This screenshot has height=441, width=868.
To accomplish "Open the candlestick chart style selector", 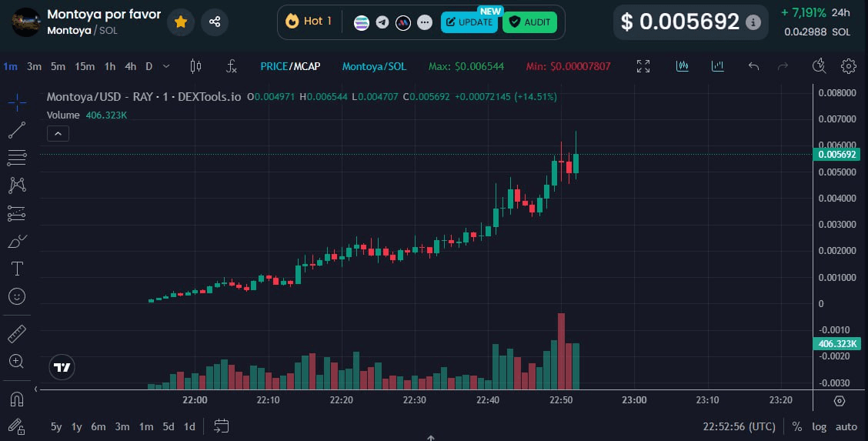I will (195, 66).
